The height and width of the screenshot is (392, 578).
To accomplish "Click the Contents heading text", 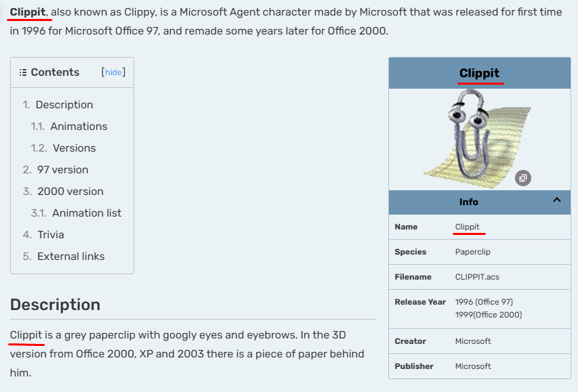I will [x=55, y=72].
